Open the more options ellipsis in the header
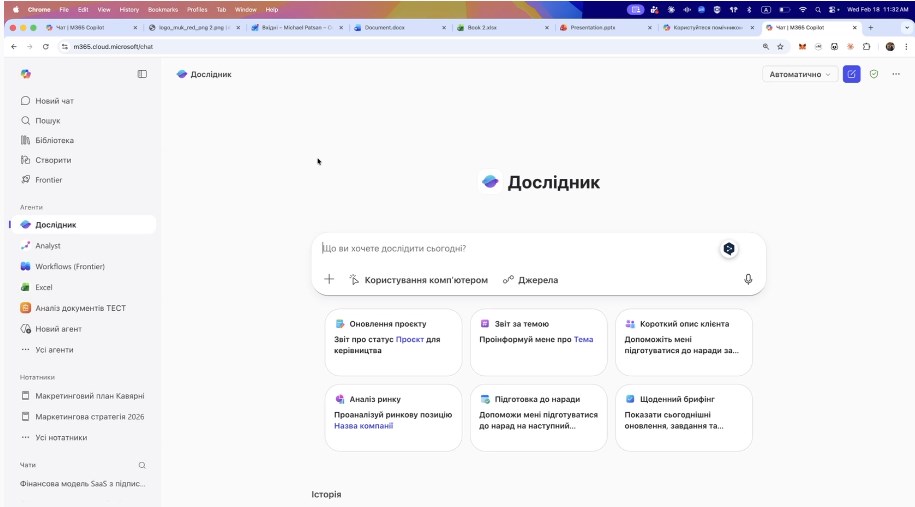Image resolution: width=915 pixels, height=507 pixels. (x=896, y=74)
